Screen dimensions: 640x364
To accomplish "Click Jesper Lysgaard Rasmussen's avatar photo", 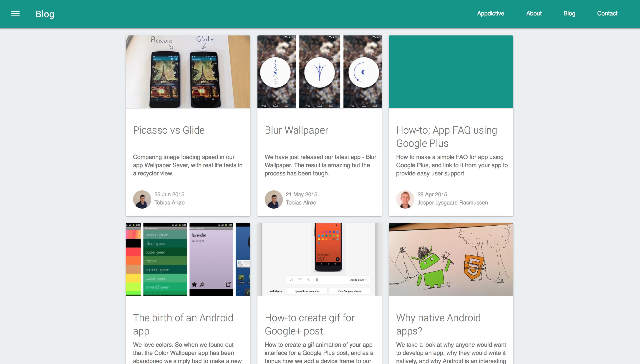I will [x=405, y=199].
